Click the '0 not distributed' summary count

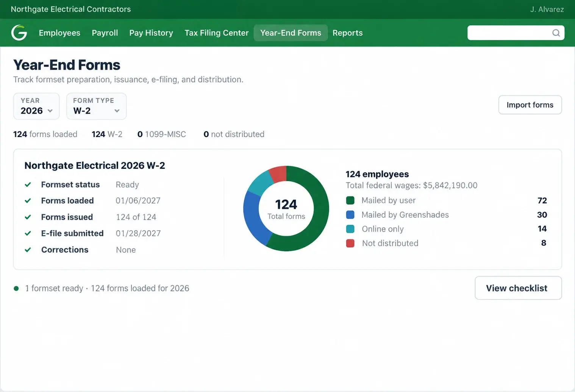(234, 134)
